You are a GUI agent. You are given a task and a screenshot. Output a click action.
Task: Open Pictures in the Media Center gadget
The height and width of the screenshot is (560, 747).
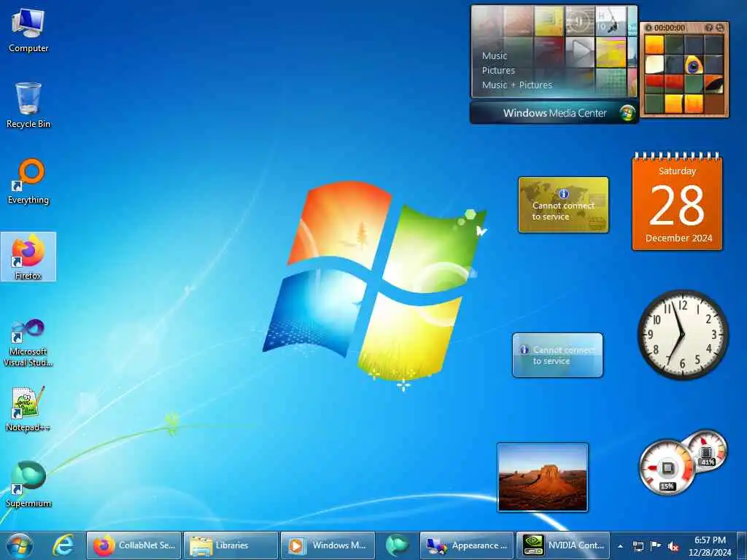(498, 71)
